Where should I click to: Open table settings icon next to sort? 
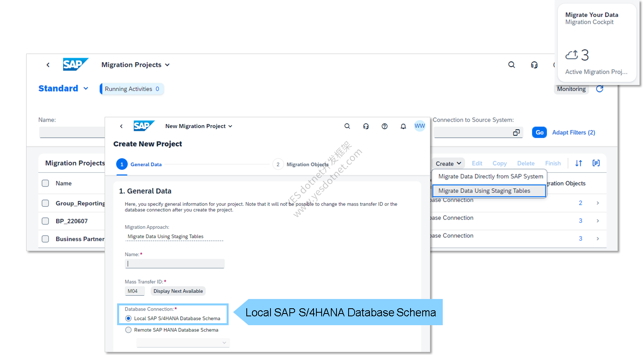[x=596, y=163]
